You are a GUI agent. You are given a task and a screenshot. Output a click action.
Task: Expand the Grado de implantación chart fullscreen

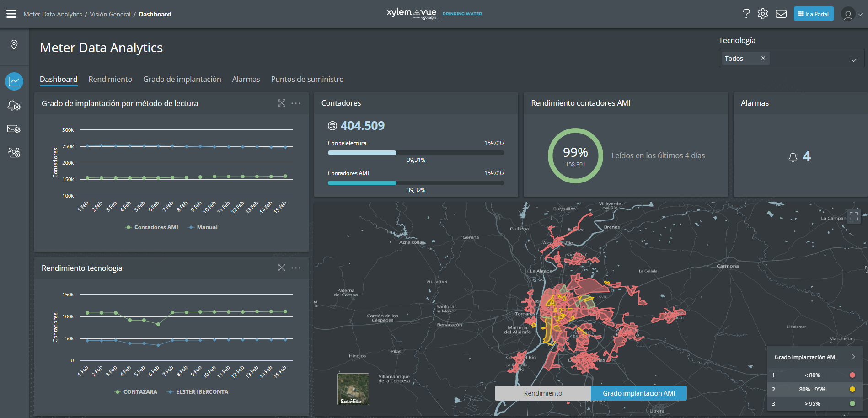click(282, 103)
